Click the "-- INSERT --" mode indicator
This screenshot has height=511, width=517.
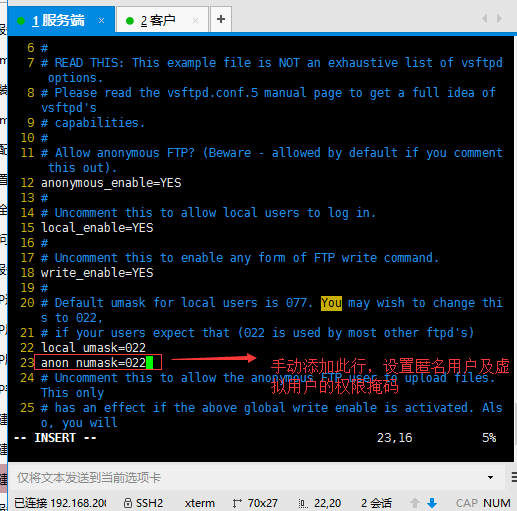click(55, 438)
